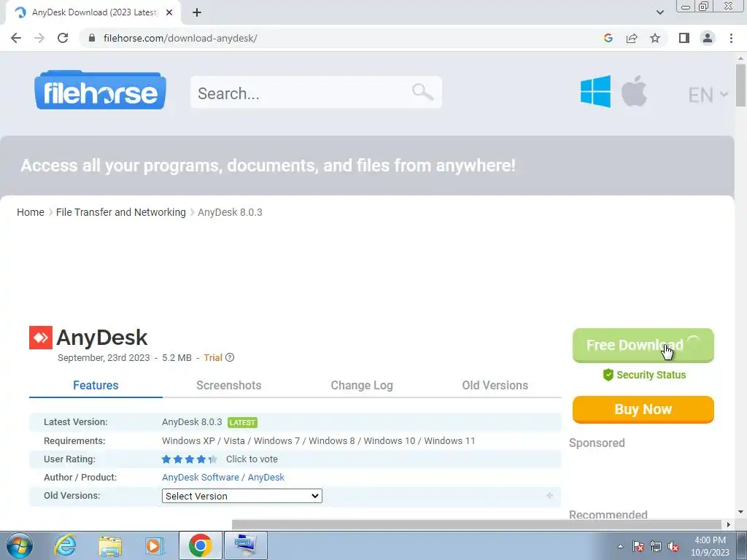
Task: Open the tab search chevron
Action: click(659, 12)
